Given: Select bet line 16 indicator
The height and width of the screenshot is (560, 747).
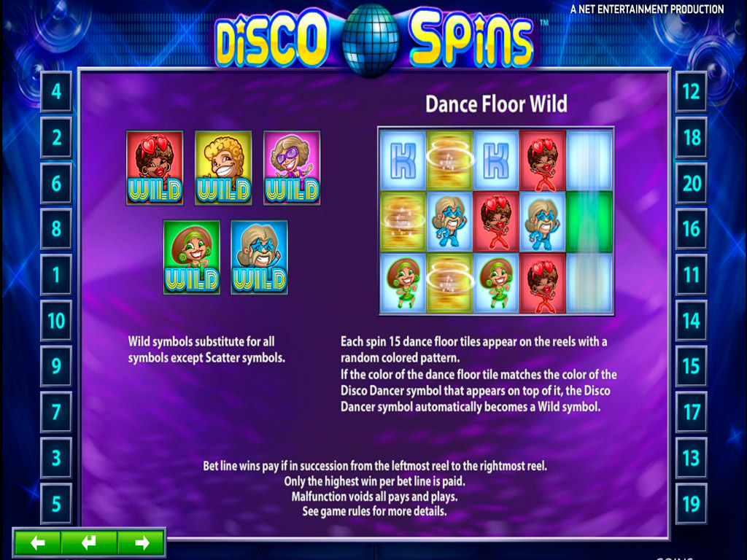Looking at the screenshot, I should [x=691, y=229].
